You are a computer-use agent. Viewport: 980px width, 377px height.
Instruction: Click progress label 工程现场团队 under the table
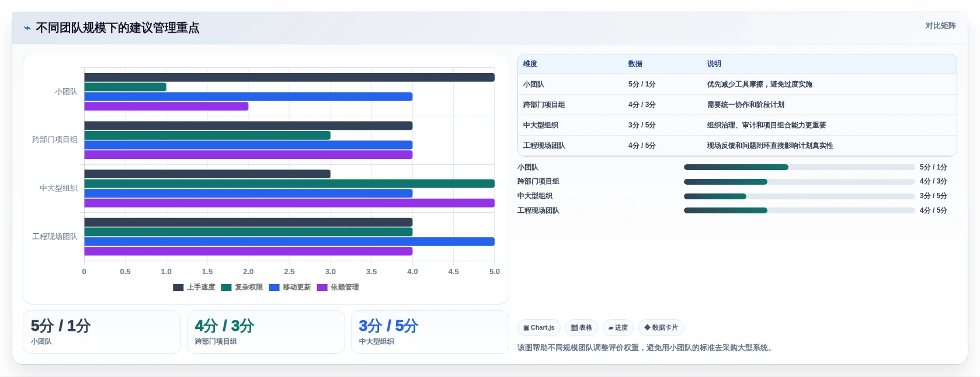click(x=538, y=210)
